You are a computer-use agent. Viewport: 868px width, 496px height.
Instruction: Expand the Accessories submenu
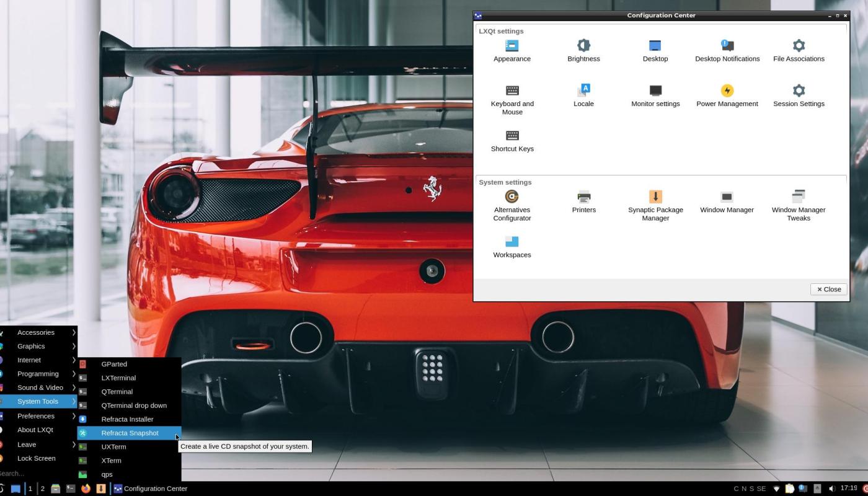[x=38, y=332]
